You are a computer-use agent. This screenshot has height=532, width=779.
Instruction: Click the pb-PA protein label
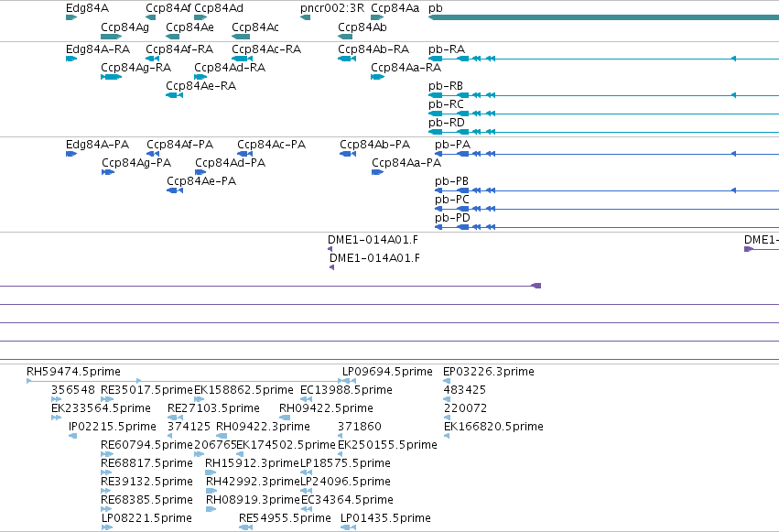452,145
